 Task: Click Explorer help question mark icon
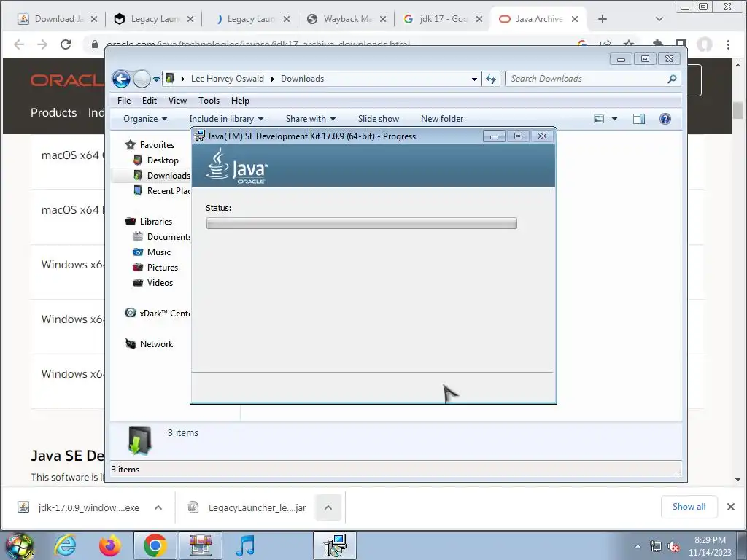665,119
